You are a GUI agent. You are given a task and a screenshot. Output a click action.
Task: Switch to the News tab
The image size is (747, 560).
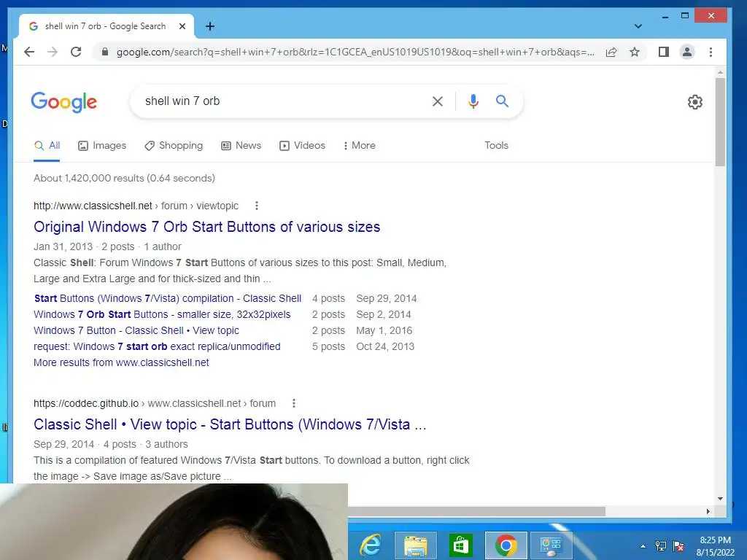tap(241, 146)
